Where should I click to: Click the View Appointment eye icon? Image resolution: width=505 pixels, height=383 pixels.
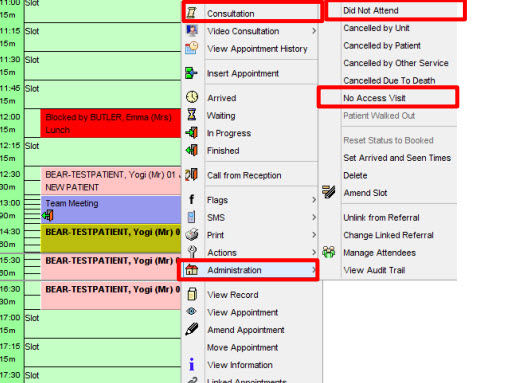[x=192, y=311]
